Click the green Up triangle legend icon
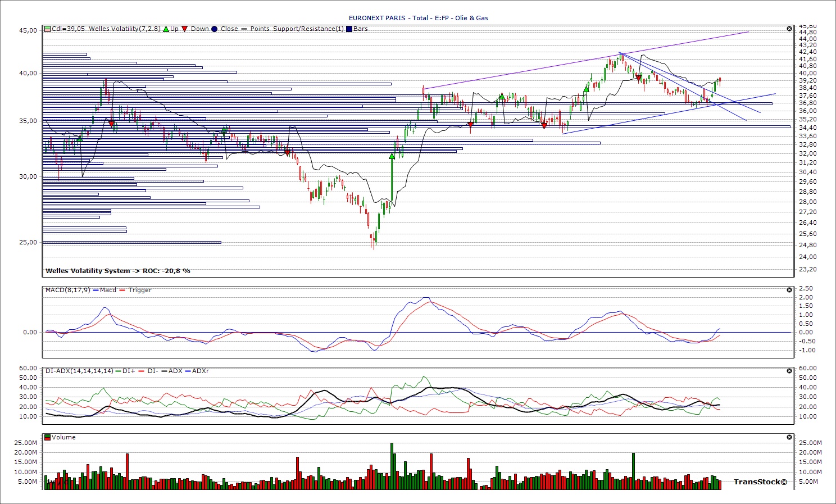 (166, 29)
